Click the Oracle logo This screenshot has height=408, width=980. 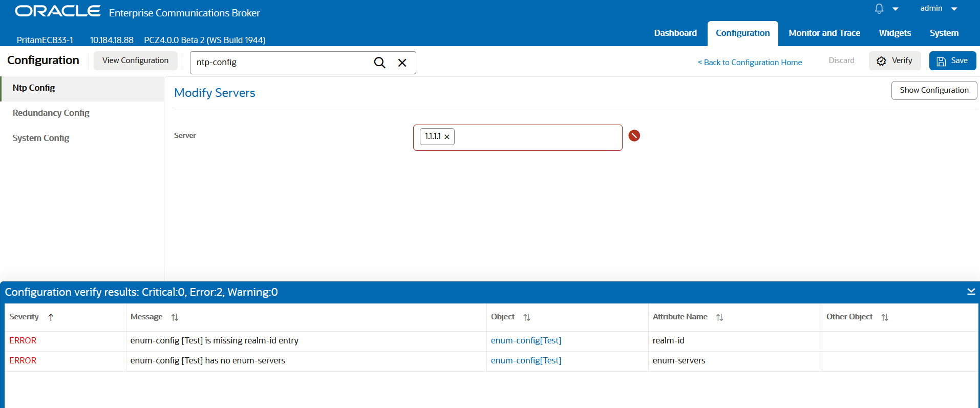pyautogui.click(x=58, y=11)
